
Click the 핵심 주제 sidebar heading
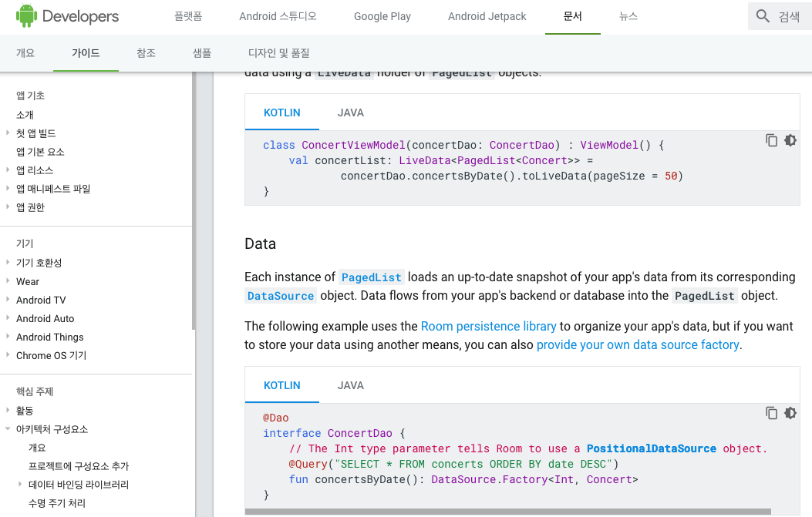35,391
